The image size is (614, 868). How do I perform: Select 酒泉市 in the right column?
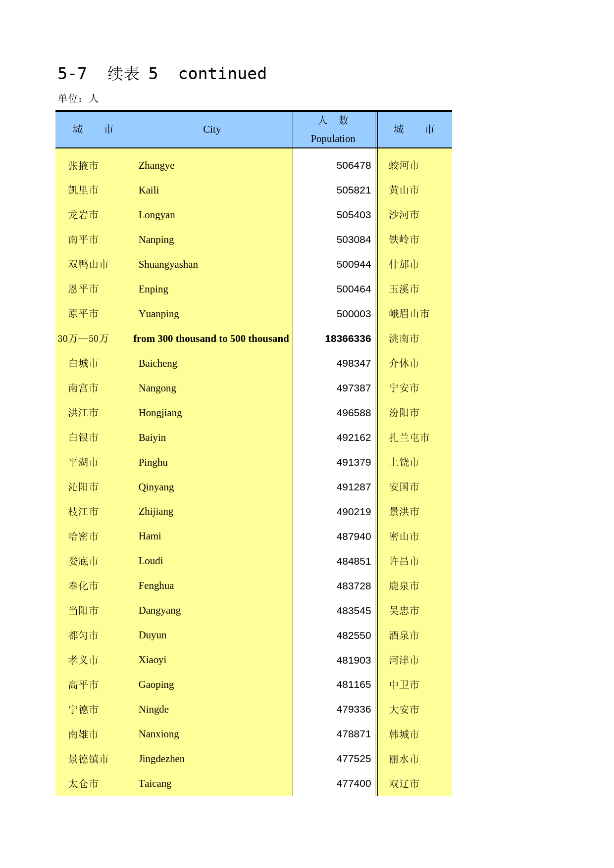[x=404, y=635]
